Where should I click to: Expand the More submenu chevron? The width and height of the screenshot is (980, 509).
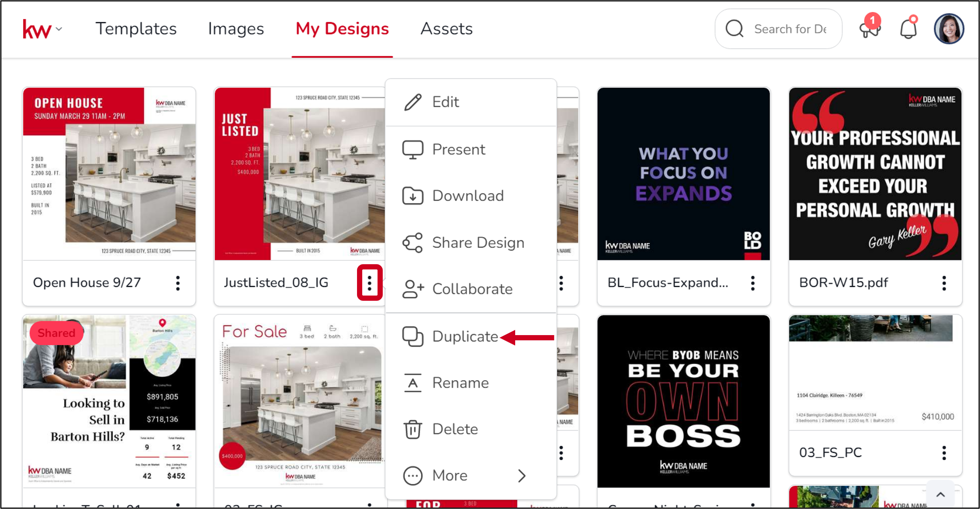[x=522, y=476]
